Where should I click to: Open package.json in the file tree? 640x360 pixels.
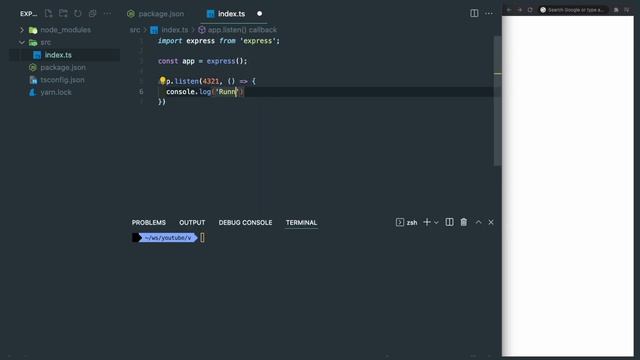pos(63,67)
